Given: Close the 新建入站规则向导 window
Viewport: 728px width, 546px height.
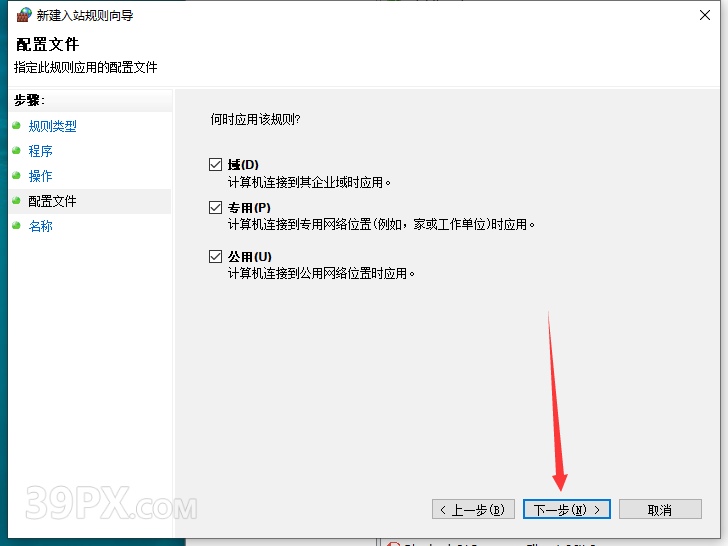Looking at the screenshot, I should [x=704, y=15].
